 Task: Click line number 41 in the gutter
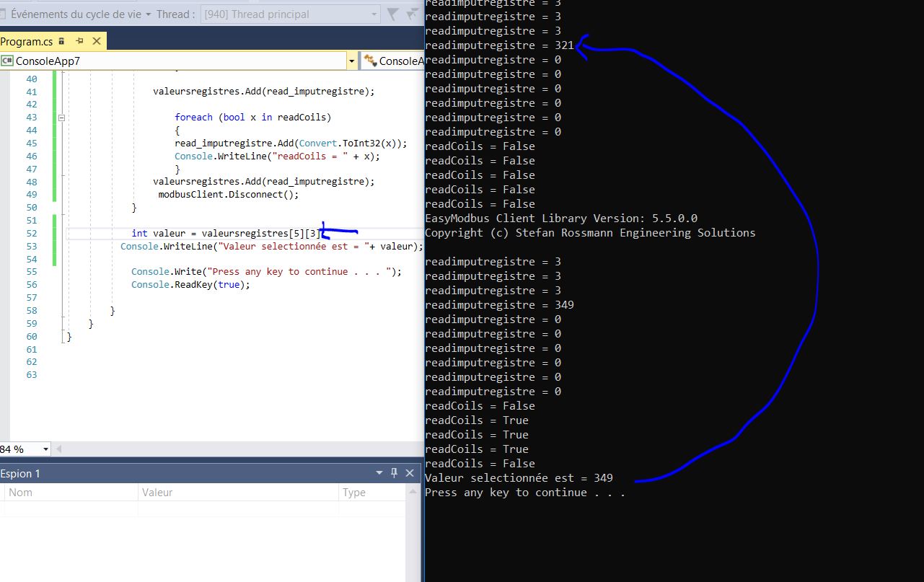pyautogui.click(x=31, y=92)
